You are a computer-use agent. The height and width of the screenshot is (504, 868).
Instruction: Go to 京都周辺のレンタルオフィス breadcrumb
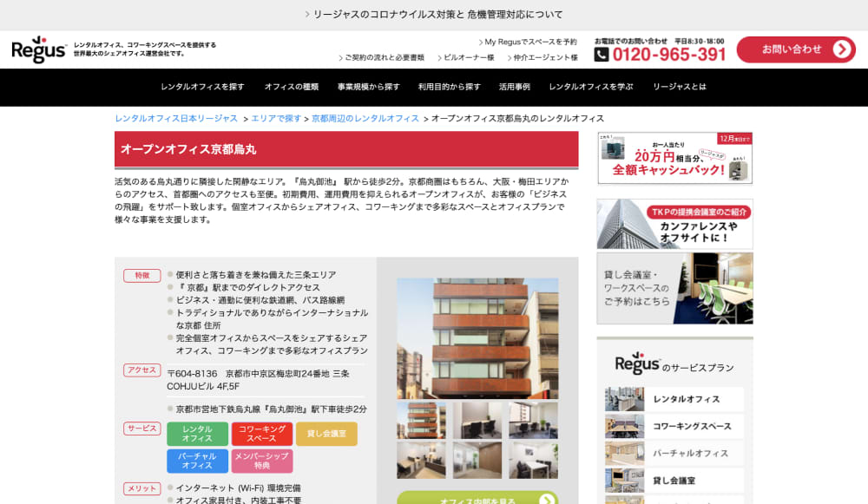(365, 118)
